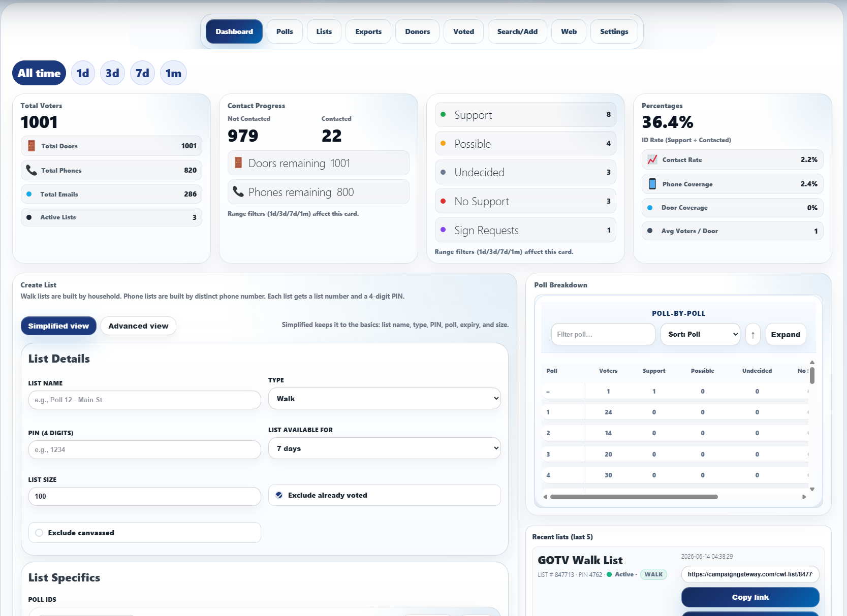
Task: Switch to Advanced view
Action: (x=138, y=326)
